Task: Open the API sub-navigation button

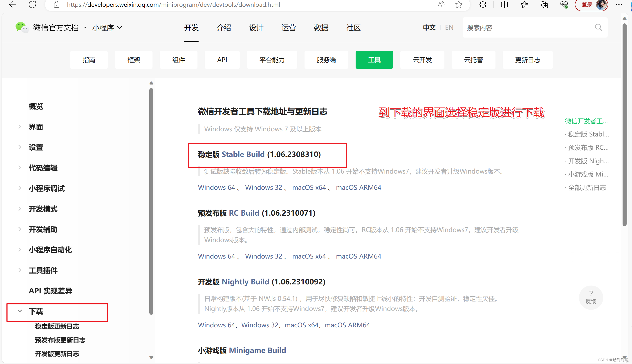Action: [222, 60]
